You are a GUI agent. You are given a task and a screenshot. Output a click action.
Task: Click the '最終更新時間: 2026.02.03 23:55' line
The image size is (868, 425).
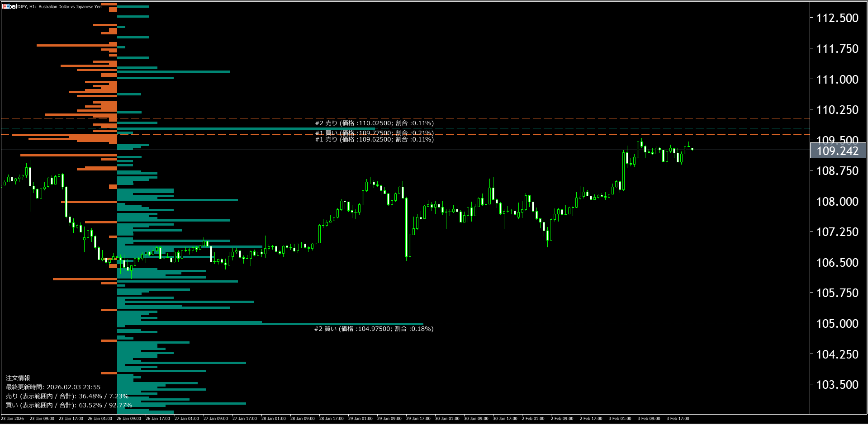click(x=53, y=387)
